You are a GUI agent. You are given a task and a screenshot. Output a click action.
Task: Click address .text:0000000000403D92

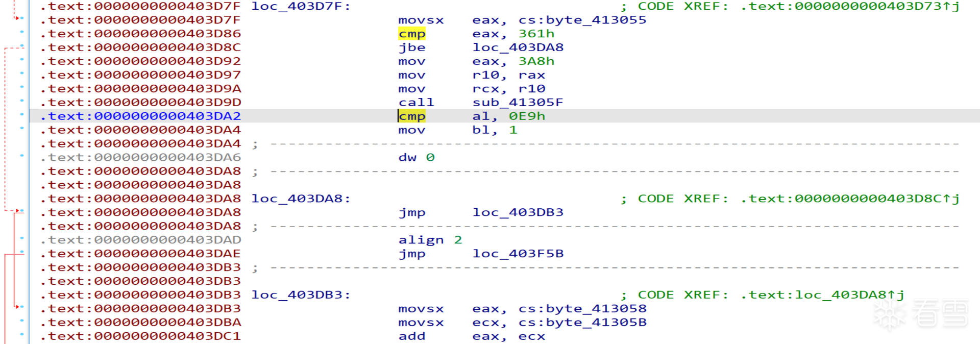[140, 62]
